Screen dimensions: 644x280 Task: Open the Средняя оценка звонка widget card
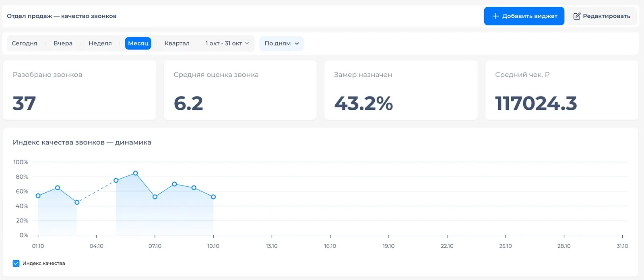point(240,90)
